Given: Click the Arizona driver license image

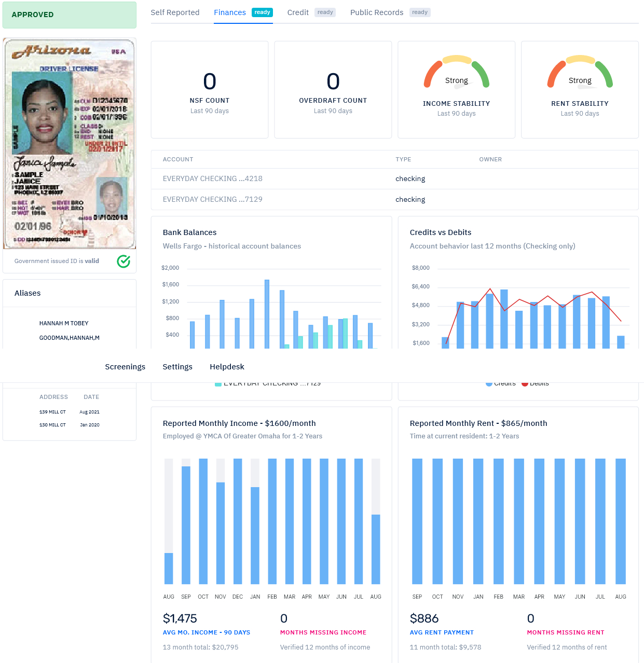Looking at the screenshot, I should pos(70,144).
